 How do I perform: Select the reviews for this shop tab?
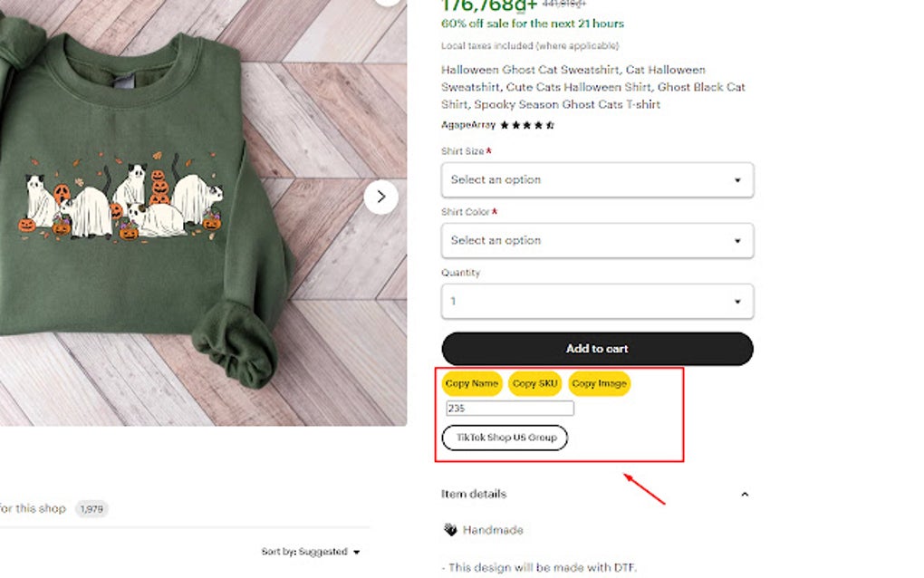pos(33,508)
